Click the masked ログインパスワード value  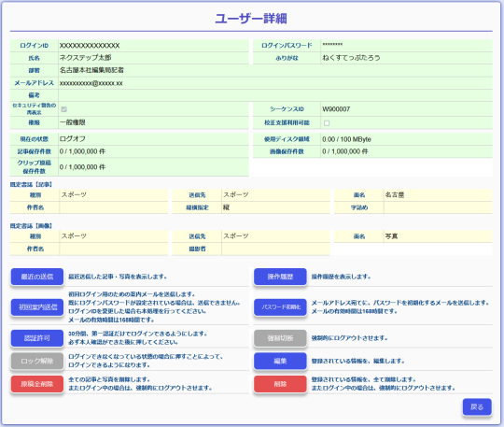pos(332,45)
